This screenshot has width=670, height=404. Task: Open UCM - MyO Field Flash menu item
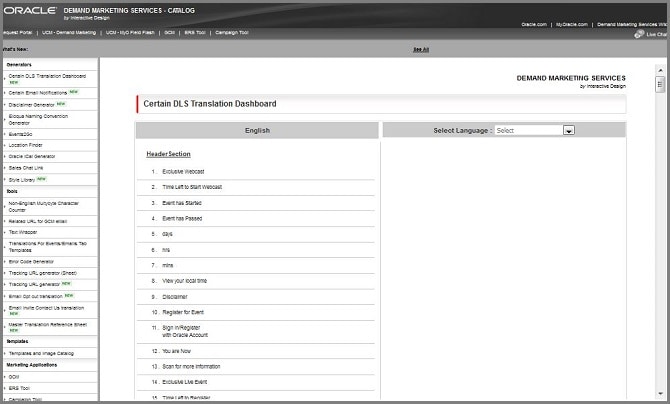click(x=130, y=32)
